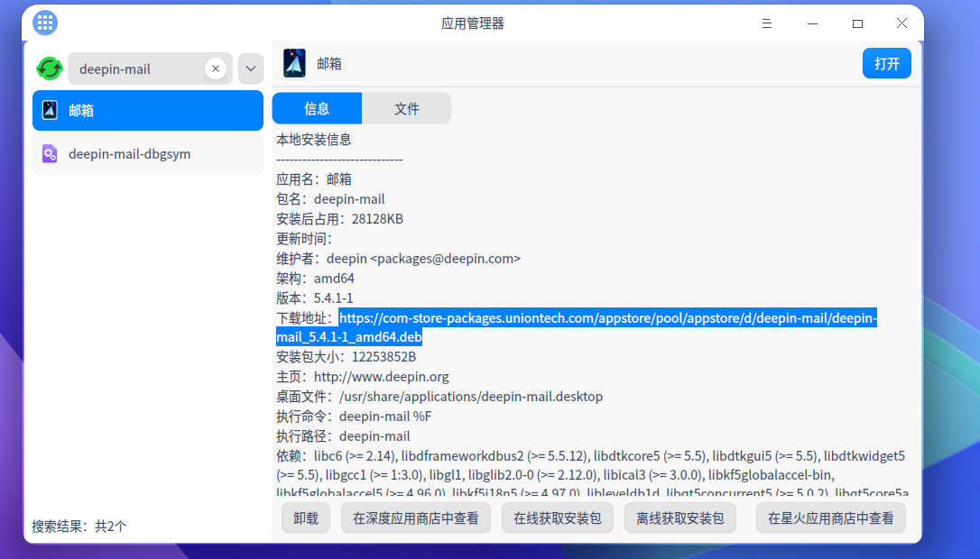The image size is (980, 559).
Task: Click the maximize square icon
Action: (859, 23)
